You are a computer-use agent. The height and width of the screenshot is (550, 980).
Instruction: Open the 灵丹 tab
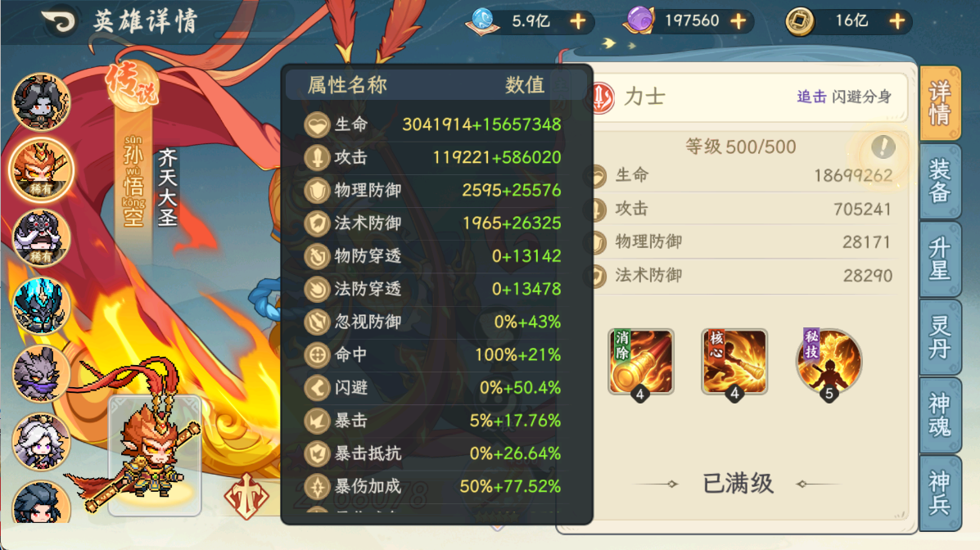point(939,337)
